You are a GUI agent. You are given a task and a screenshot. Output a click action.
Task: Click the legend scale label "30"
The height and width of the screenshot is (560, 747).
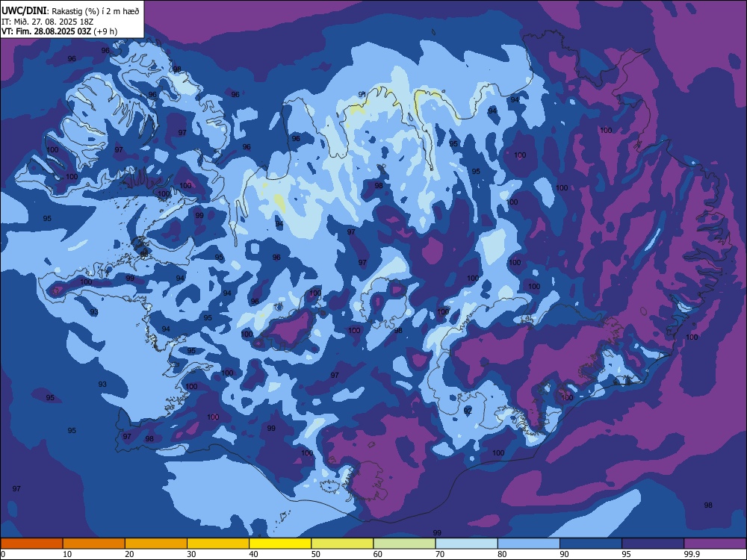click(191, 554)
